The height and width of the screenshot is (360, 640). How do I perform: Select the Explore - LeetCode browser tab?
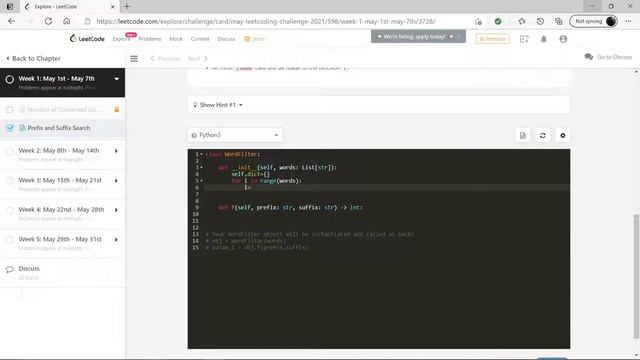(x=69, y=7)
